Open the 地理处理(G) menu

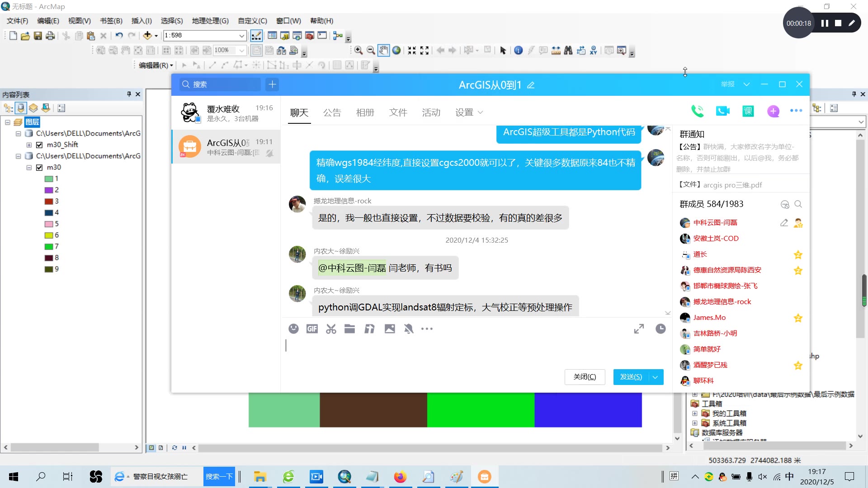click(210, 21)
